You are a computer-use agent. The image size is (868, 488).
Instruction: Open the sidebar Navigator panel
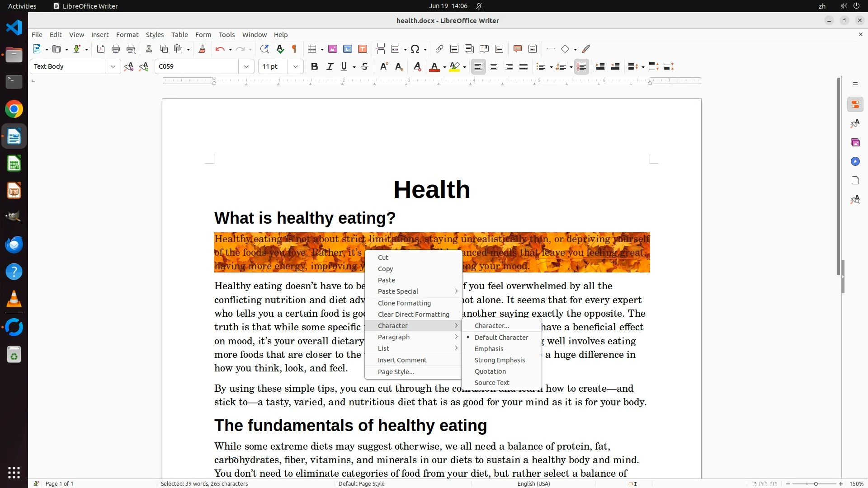coord(855,161)
